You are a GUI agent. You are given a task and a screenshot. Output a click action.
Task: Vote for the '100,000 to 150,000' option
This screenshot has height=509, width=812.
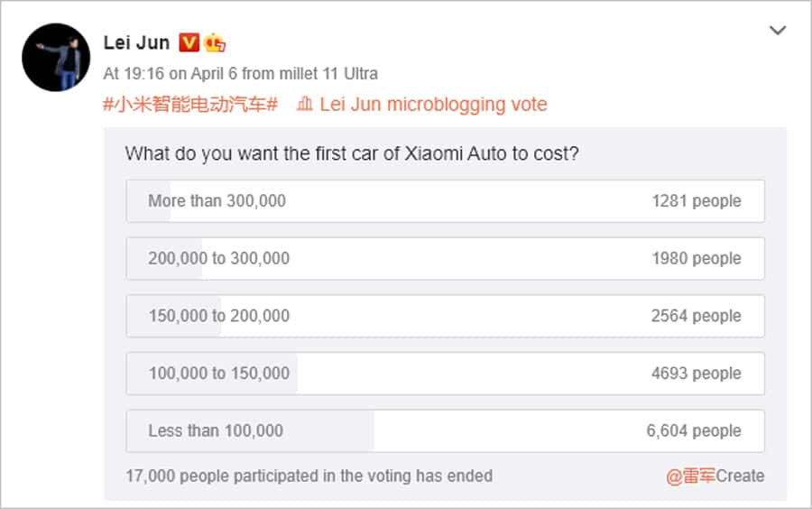(x=445, y=374)
